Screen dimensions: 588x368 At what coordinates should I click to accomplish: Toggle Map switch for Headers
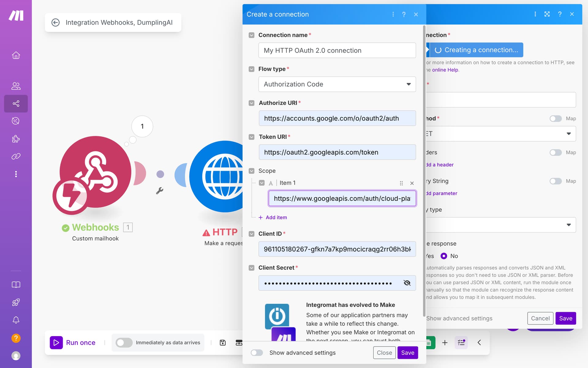tap(556, 152)
